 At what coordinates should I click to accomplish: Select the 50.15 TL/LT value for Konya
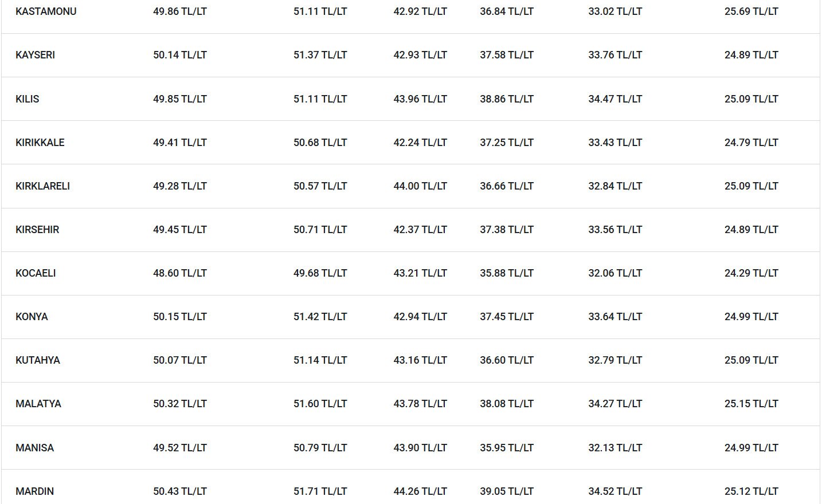(180, 317)
